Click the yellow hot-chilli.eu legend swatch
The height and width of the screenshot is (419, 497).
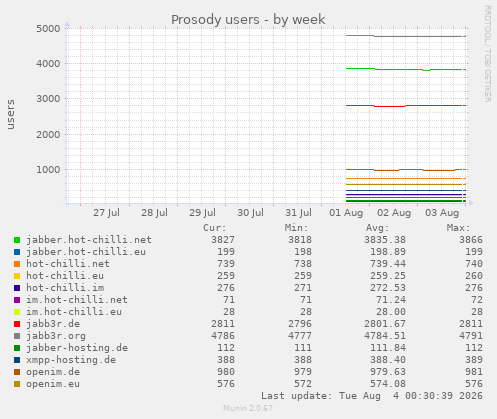coord(17,276)
